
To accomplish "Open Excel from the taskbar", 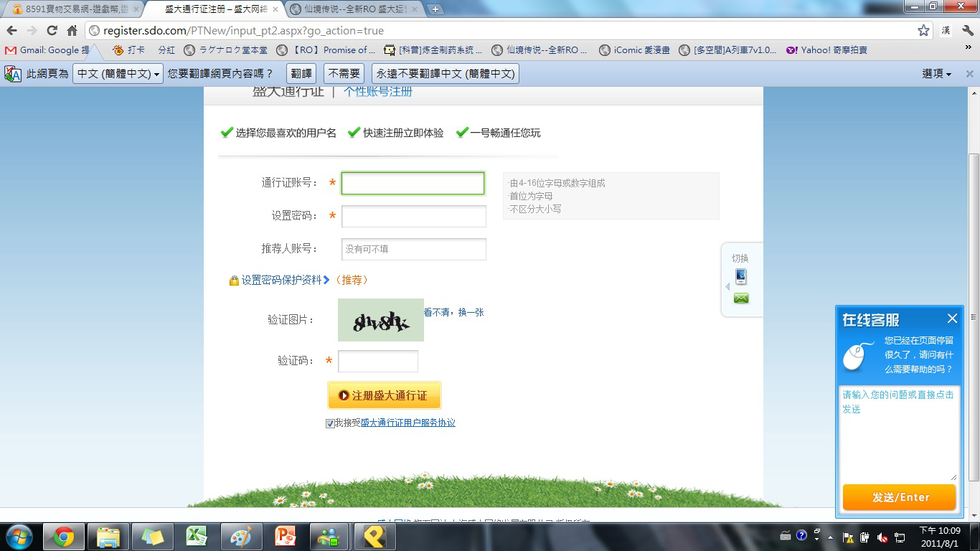I will 197,537.
